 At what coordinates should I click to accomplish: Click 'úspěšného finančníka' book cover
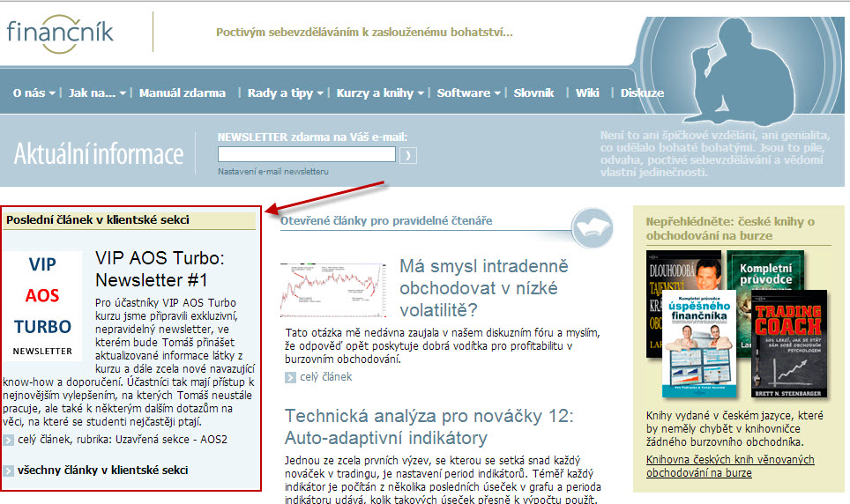[699, 344]
